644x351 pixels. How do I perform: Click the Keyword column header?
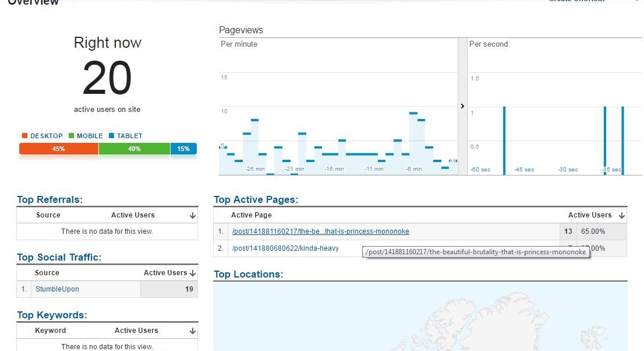pyautogui.click(x=50, y=331)
